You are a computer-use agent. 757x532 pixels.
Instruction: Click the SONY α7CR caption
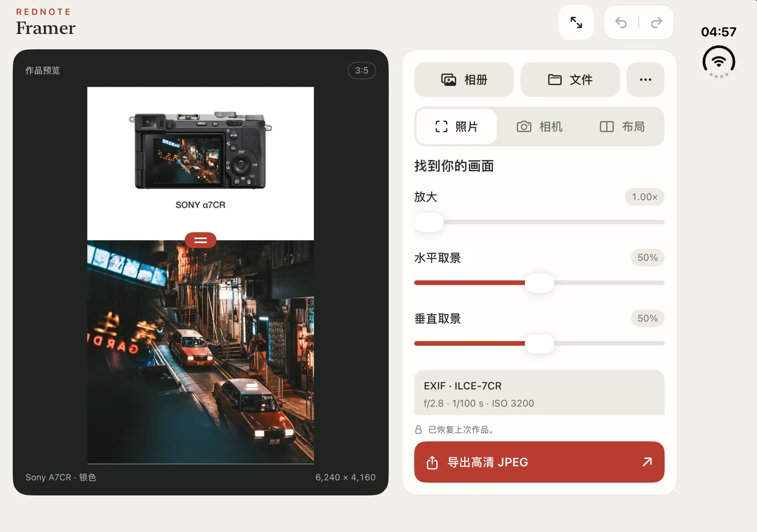(200, 205)
